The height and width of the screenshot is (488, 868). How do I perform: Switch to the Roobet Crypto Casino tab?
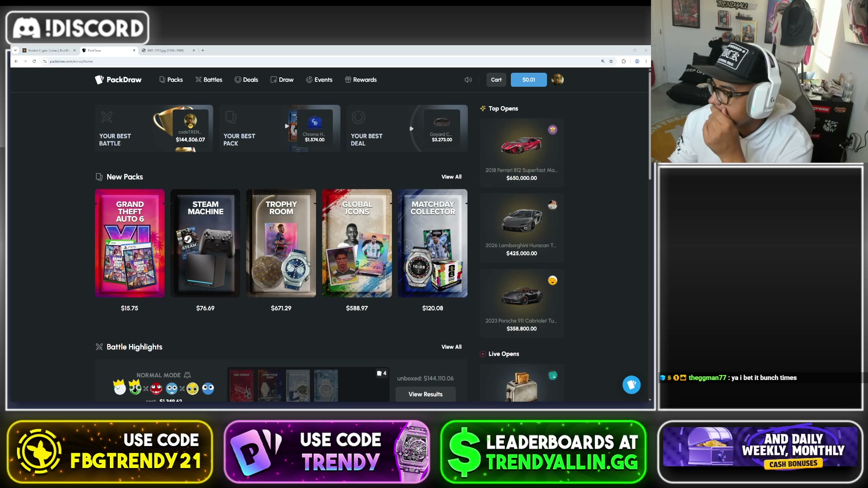pos(48,50)
